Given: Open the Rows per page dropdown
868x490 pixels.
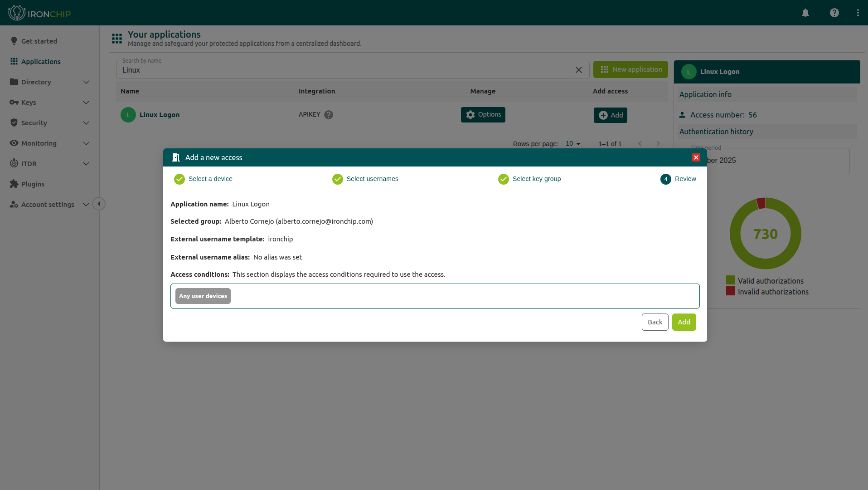Looking at the screenshot, I should pyautogui.click(x=573, y=144).
